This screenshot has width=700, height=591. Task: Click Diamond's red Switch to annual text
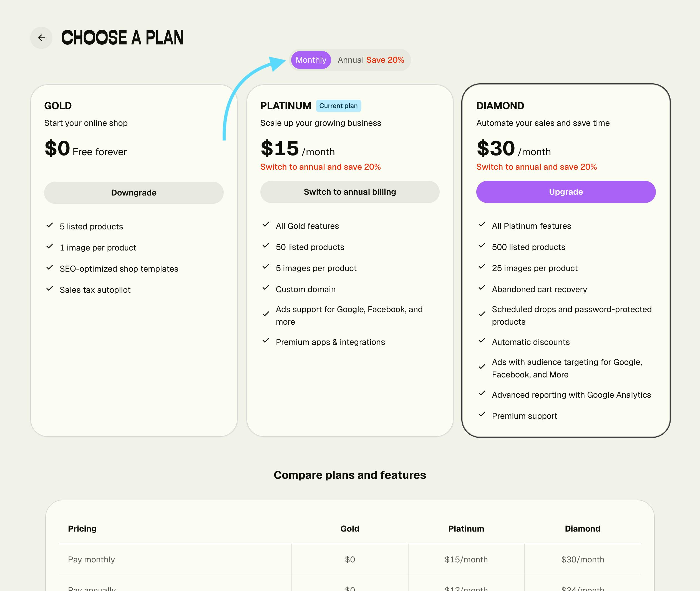coord(536,167)
